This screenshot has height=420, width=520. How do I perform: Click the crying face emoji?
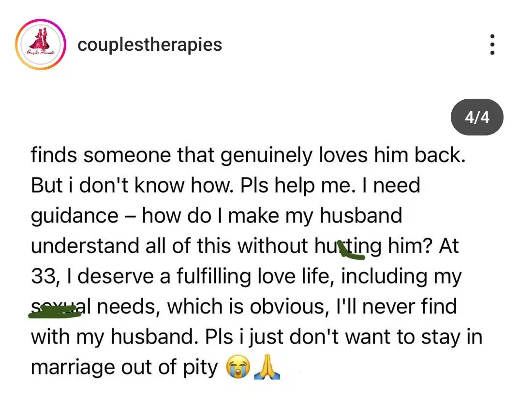(238, 367)
